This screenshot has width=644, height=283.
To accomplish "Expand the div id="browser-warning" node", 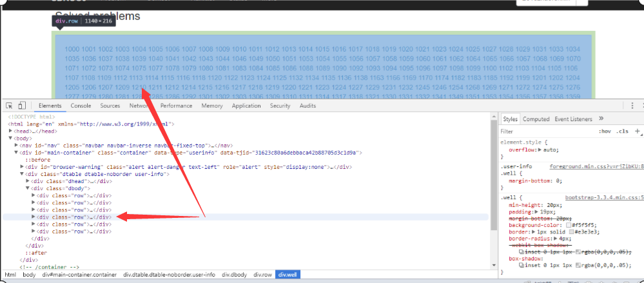I will pyautogui.click(x=22, y=167).
